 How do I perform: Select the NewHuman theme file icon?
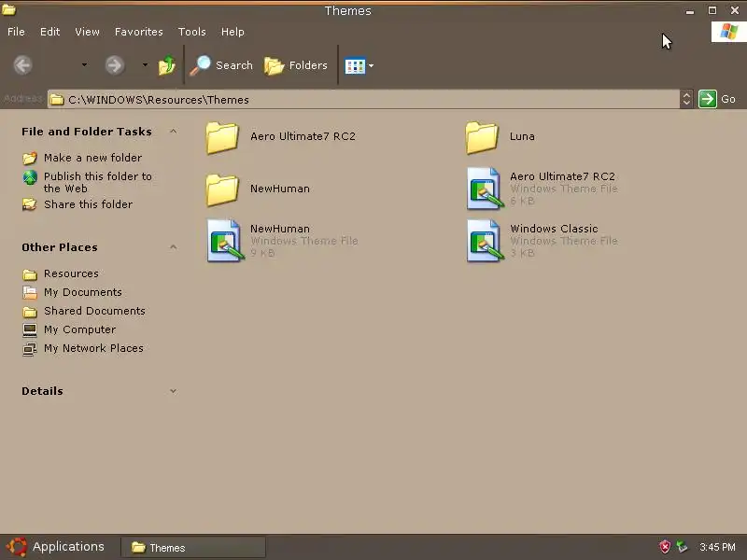pos(225,241)
